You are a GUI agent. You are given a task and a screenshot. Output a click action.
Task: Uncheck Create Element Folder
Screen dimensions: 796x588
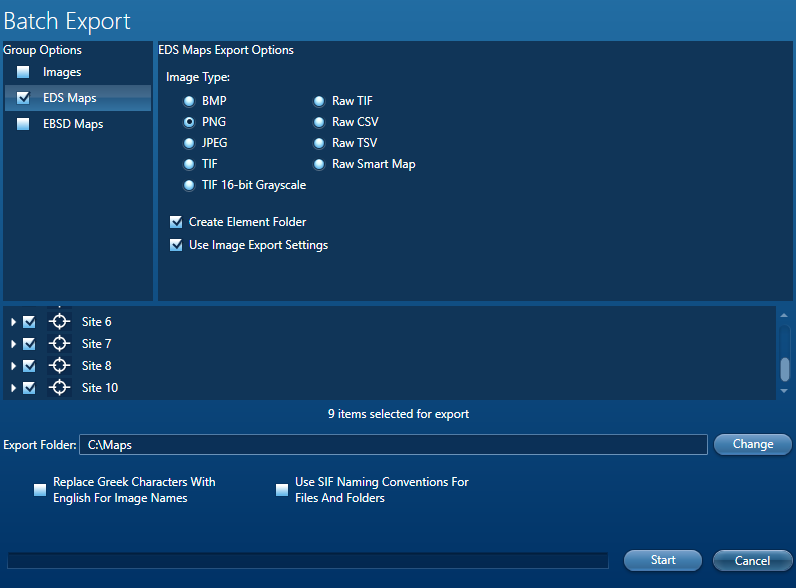tap(176, 222)
